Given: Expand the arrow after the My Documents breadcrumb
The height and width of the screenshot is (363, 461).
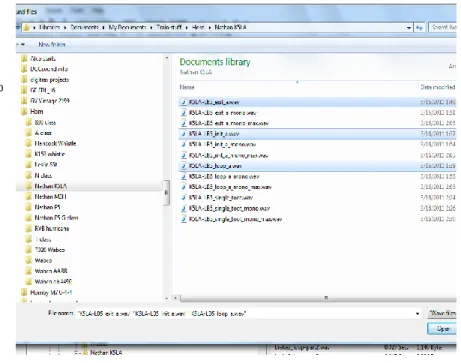Looking at the screenshot, I should (151, 28).
